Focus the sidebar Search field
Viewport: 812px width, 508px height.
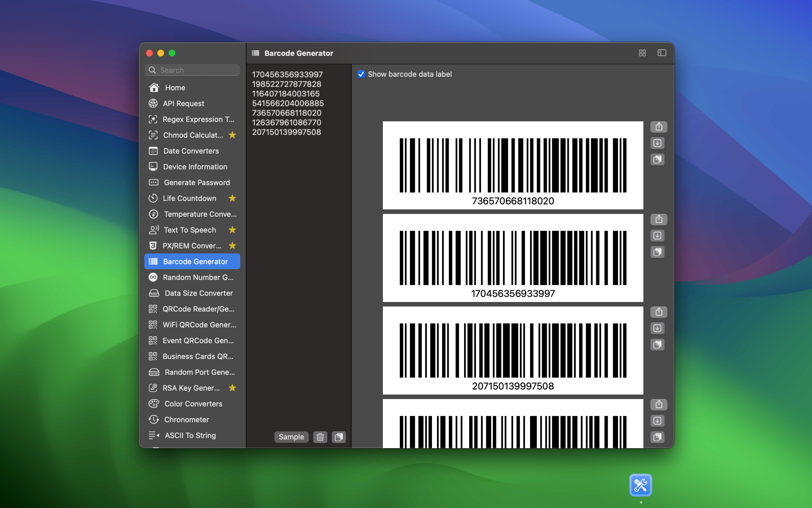click(192, 70)
